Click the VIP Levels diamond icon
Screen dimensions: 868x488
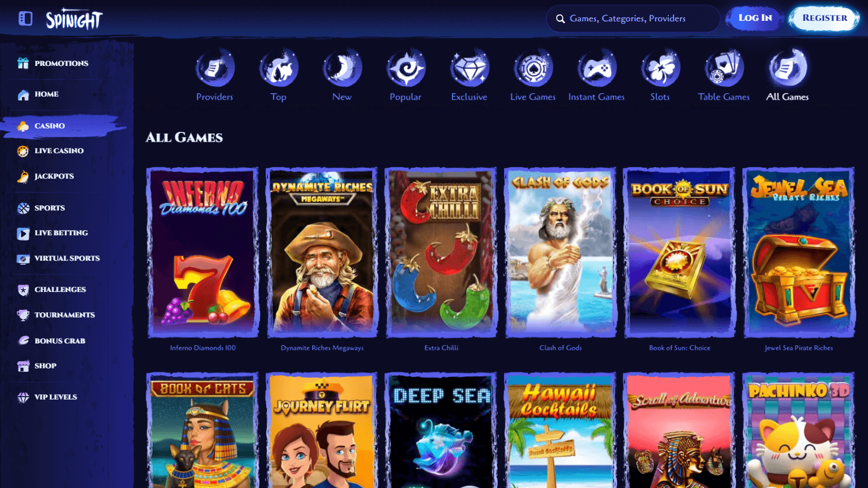(x=23, y=397)
